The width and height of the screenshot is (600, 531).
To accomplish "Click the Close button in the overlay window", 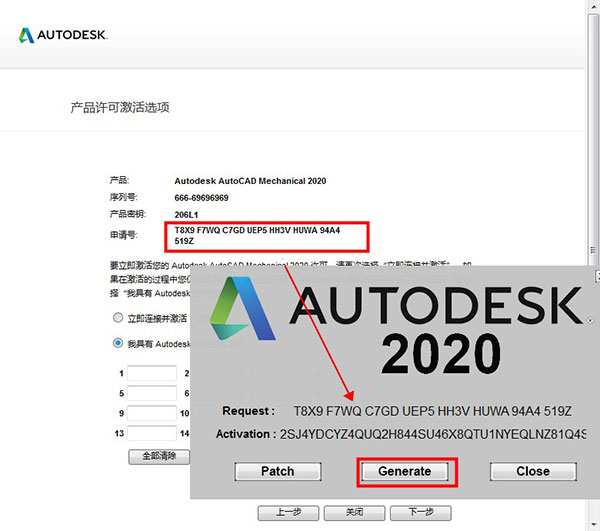I will point(532,471).
